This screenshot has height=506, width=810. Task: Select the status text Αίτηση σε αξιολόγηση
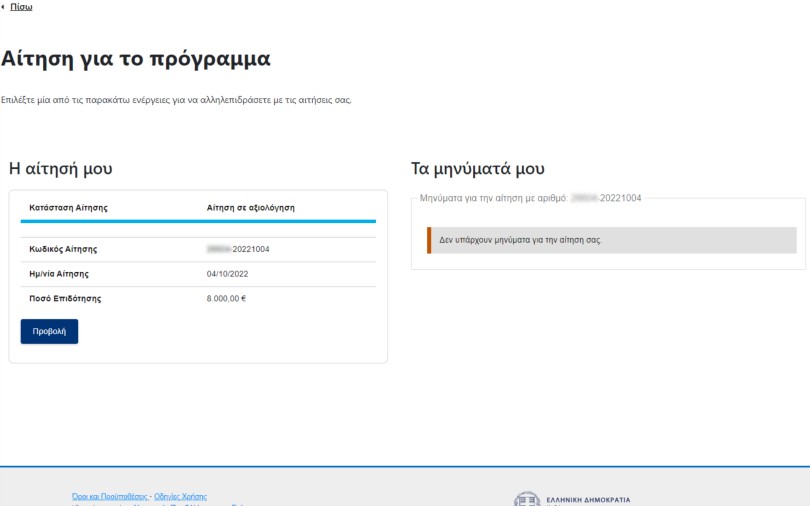[251, 208]
